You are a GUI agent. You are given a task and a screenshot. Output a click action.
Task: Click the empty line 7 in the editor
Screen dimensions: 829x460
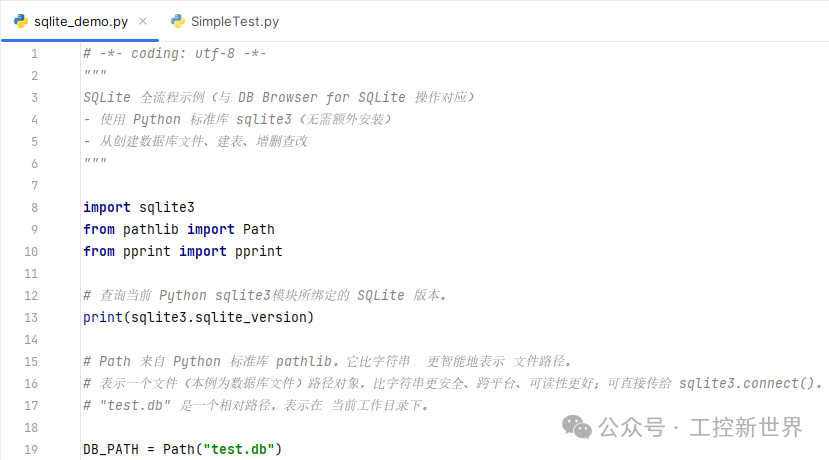[300, 185]
